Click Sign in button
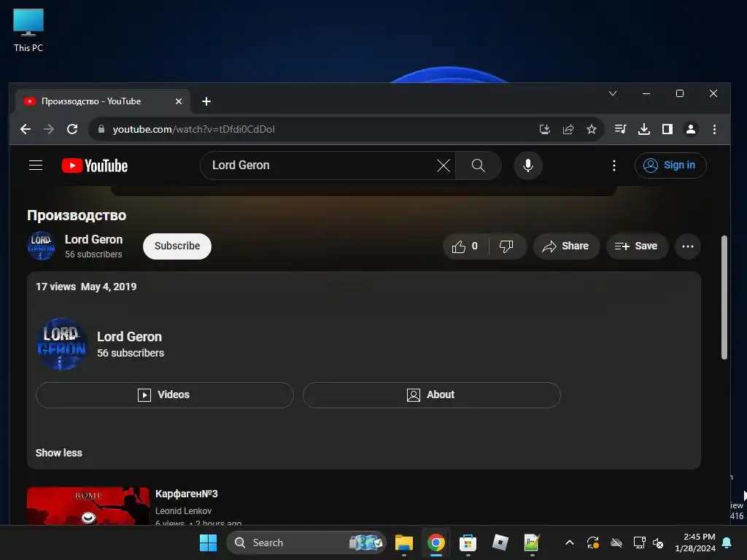Image resolution: width=747 pixels, height=560 pixels. click(x=670, y=166)
